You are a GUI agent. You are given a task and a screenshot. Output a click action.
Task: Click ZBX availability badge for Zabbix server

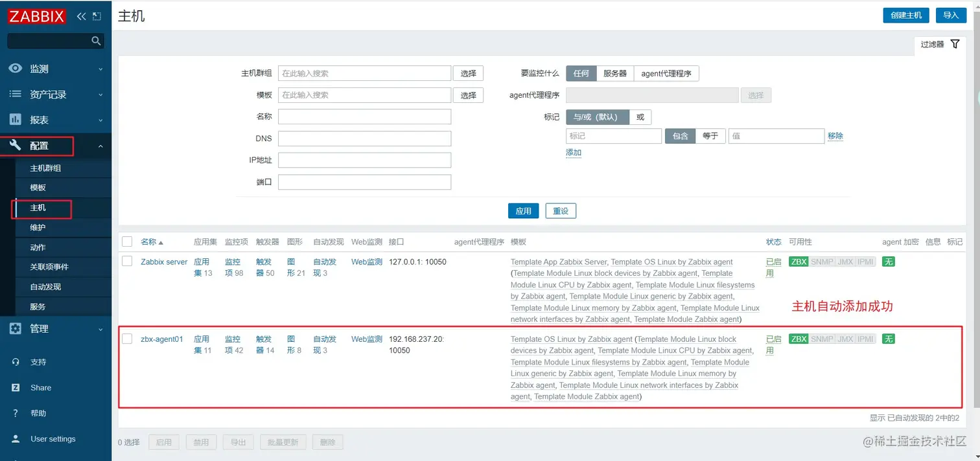coord(799,262)
